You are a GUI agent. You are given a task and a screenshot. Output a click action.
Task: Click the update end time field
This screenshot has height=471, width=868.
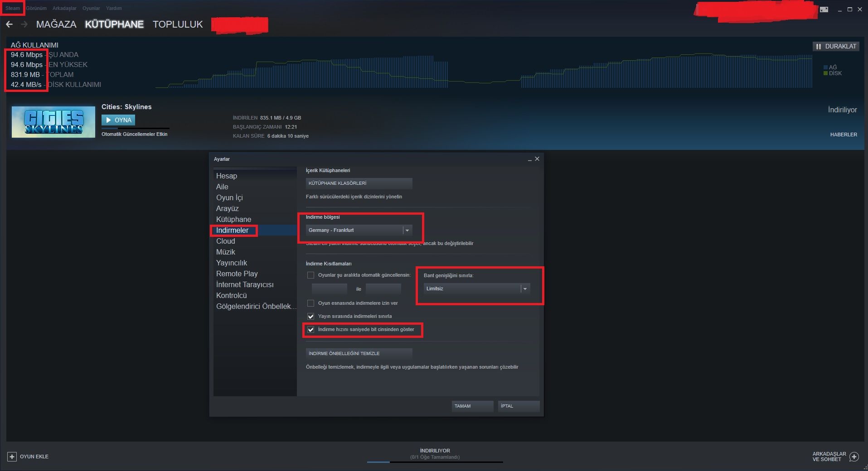[383, 289]
